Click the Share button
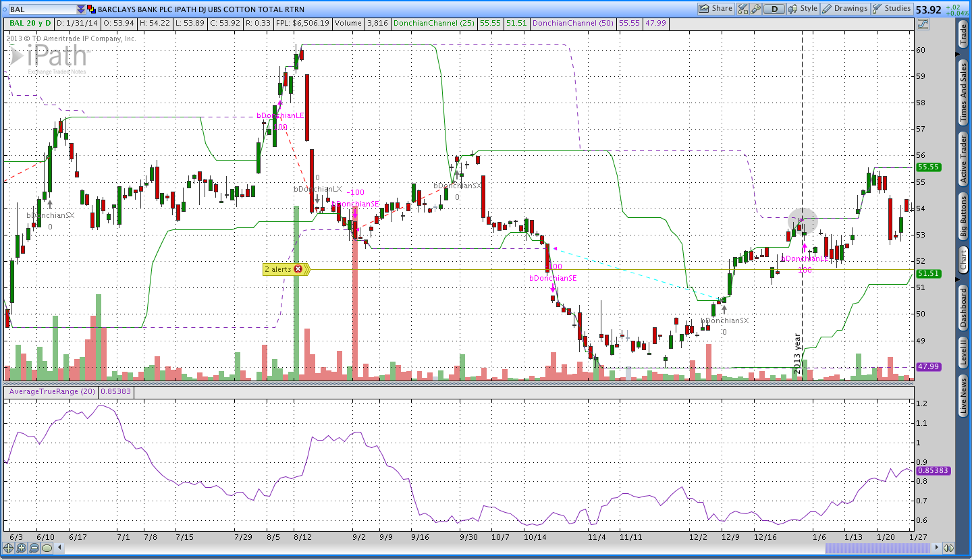Screen dimensions: 972x560 point(715,9)
